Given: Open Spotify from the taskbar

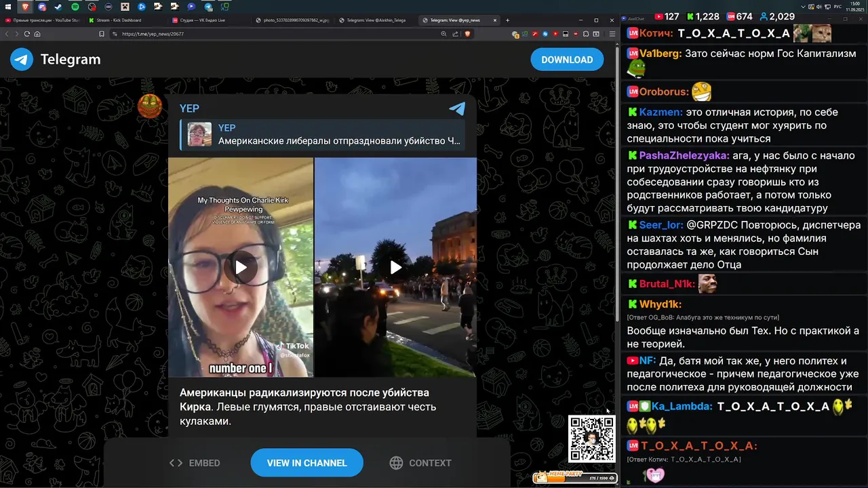Looking at the screenshot, I should 75,7.
